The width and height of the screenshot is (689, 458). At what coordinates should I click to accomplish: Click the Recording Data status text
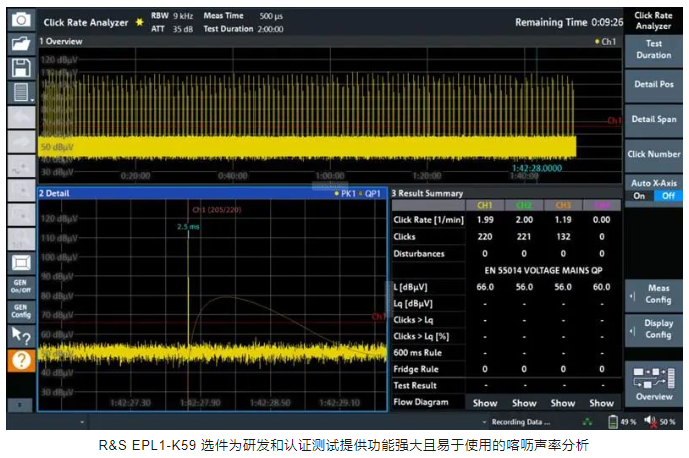point(521,422)
